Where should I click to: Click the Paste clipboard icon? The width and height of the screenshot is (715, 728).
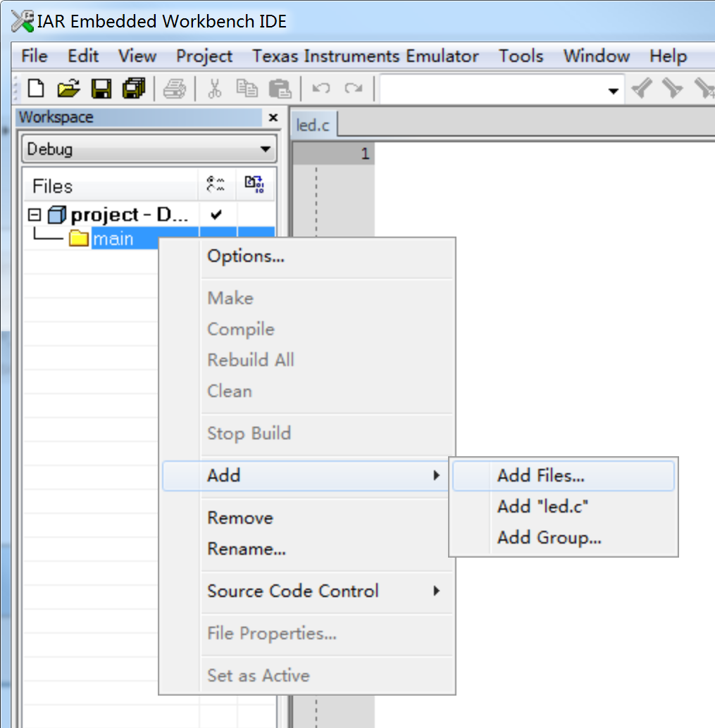coord(280,88)
